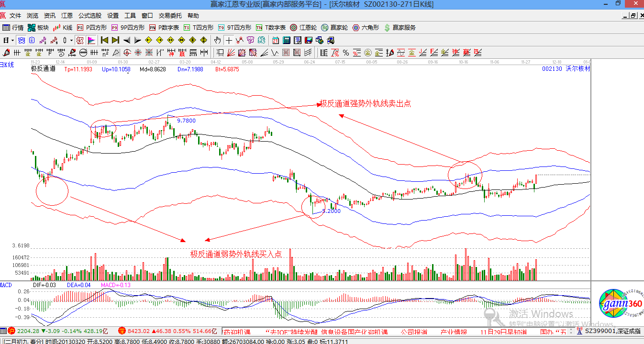Click the 行情 quotes button

pos(13,28)
